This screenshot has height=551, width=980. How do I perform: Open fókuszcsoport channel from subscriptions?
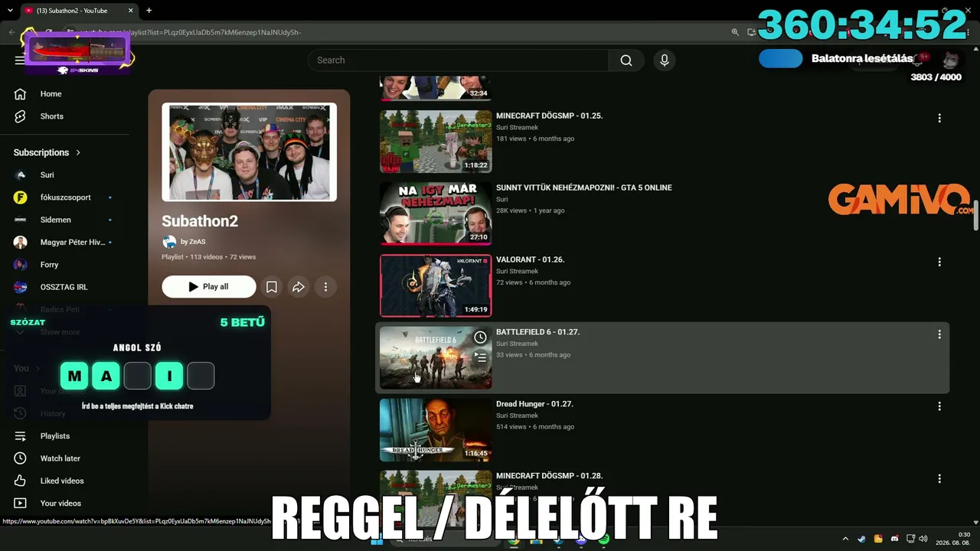(65, 197)
